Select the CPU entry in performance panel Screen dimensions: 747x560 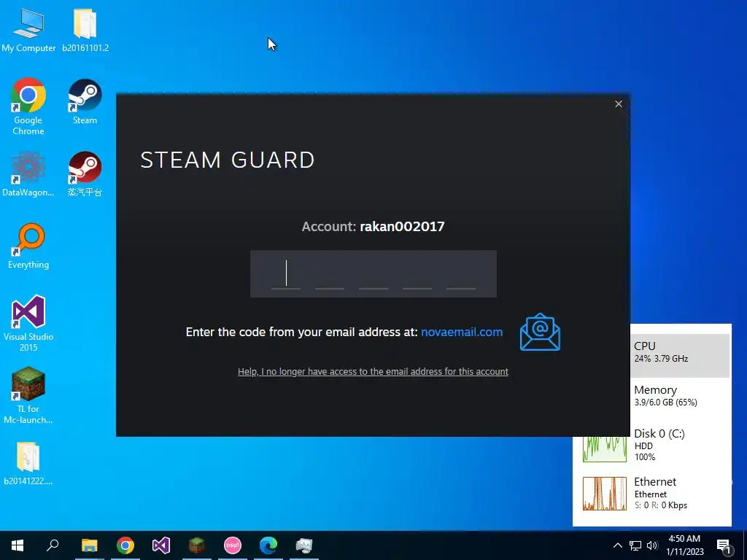click(x=680, y=355)
